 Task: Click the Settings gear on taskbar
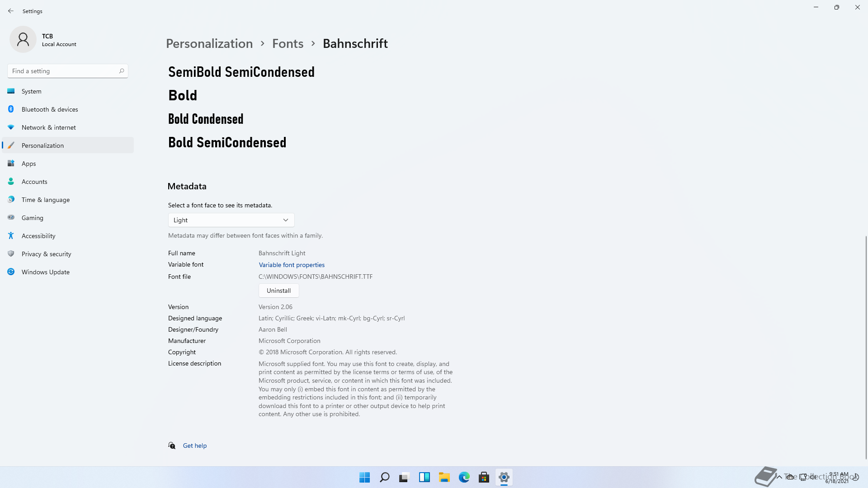[504, 477]
